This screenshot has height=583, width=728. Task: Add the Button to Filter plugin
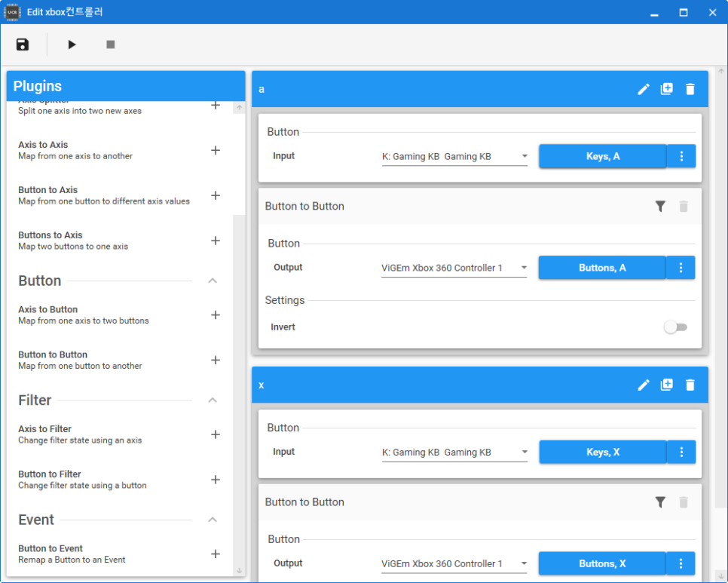(x=216, y=480)
